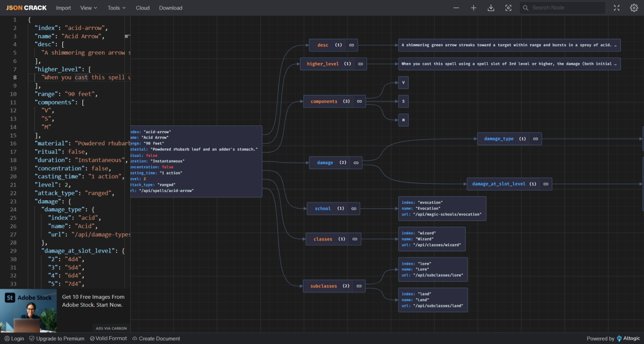Click the download image icon in the toolbar
Screen dimensions: 644x344
(x=491, y=8)
